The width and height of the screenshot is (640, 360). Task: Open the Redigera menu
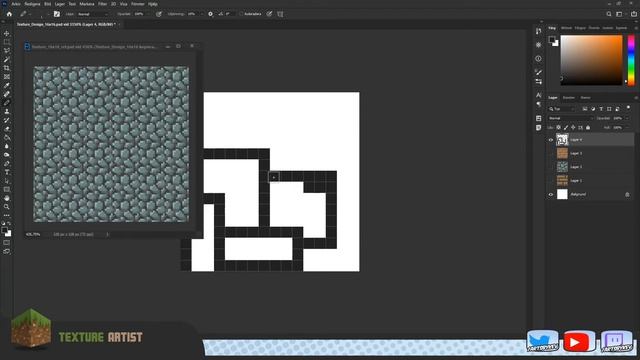point(33,4)
